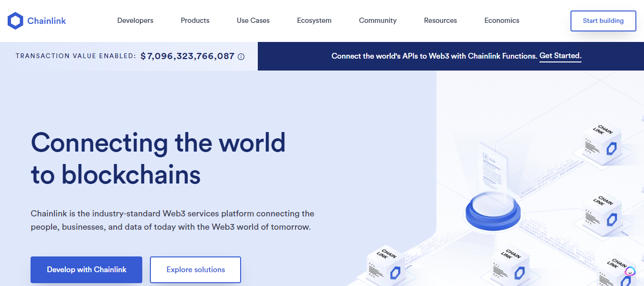Click the Chainlink hexagon logo icon
The image size is (644, 286).
(15, 21)
